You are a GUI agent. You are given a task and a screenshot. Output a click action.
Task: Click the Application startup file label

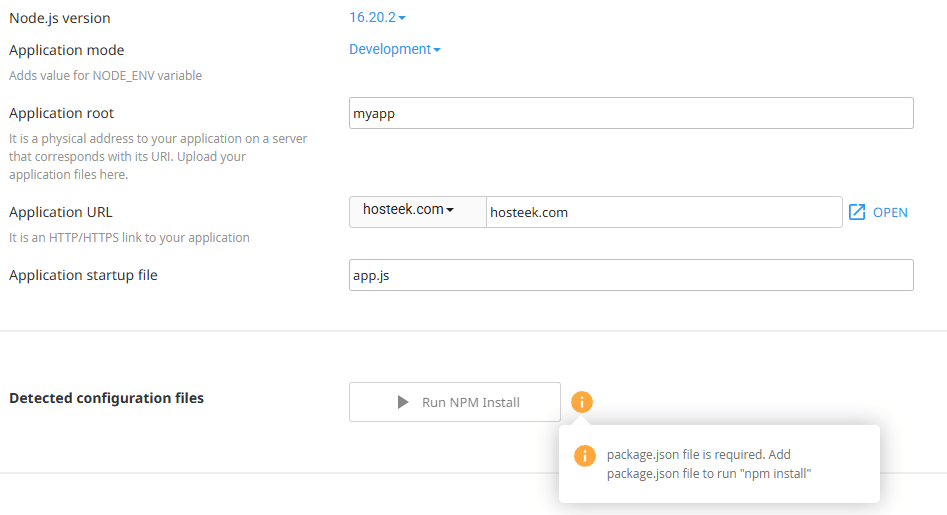point(83,275)
